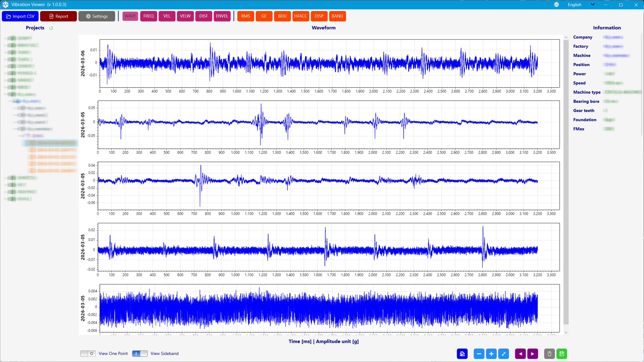Refresh the Projects list

tap(51, 28)
